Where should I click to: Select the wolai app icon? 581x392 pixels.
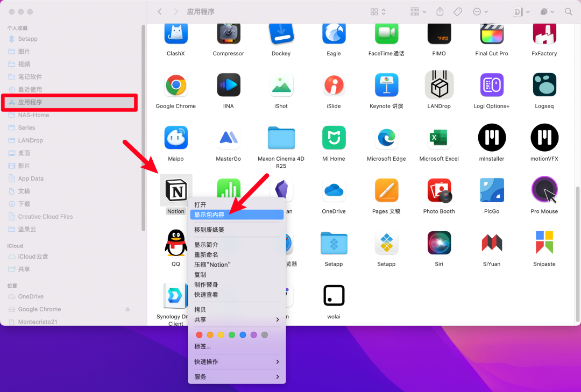pyautogui.click(x=334, y=295)
